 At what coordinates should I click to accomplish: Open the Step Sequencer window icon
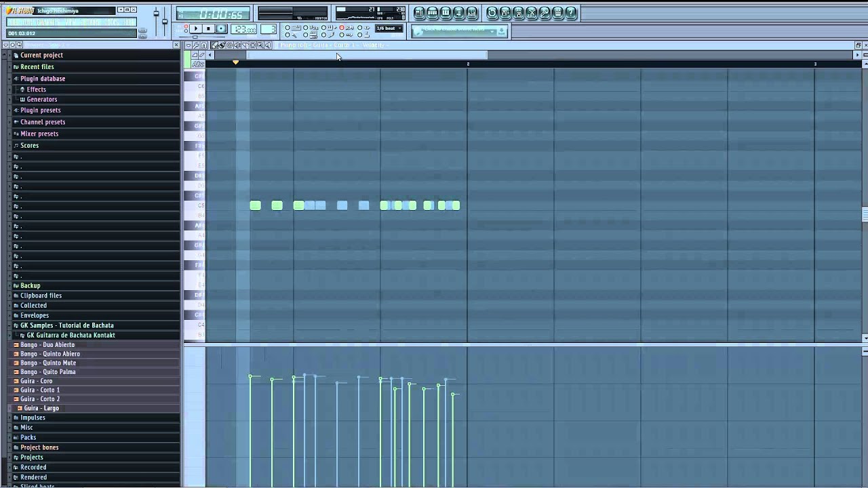pos(432,13)
